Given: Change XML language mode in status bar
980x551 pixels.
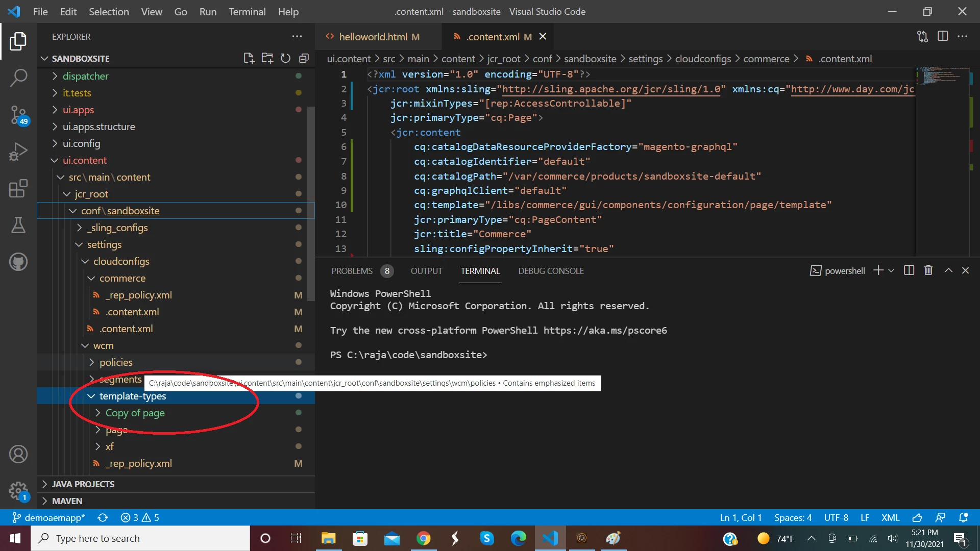Looking at the screenshot, I should point(890,517).
